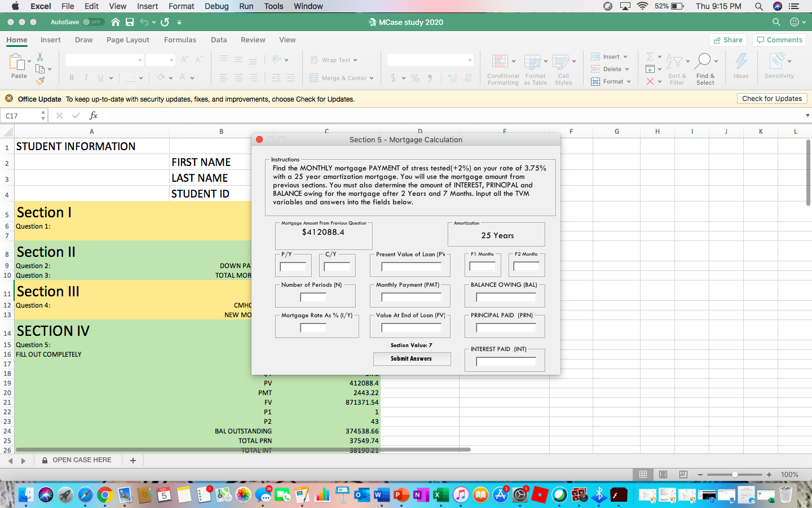
Task: Click the Undo arrow icon
Action: [144, 22]
